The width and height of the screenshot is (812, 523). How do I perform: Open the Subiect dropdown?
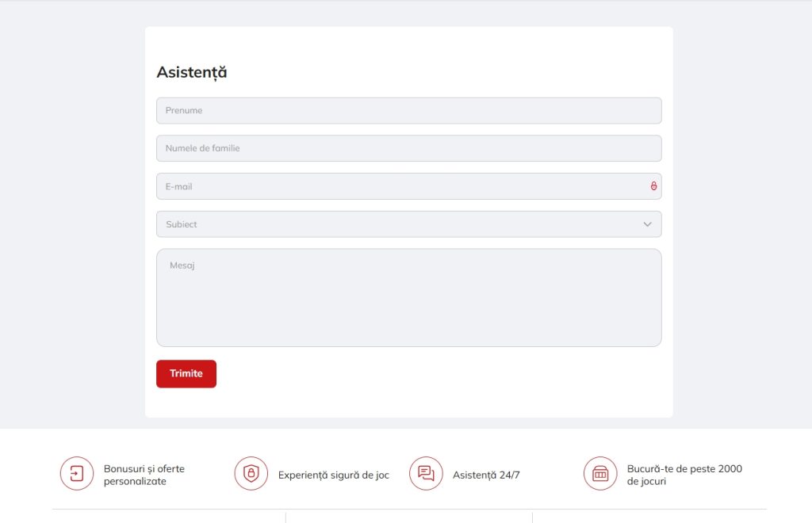tap(408, 224)
